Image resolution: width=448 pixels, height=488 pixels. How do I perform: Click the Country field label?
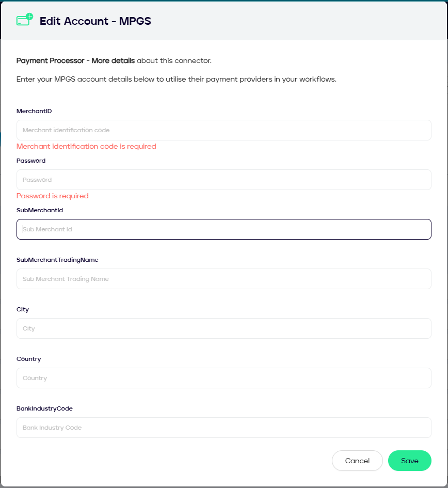(x=28, y=359)
